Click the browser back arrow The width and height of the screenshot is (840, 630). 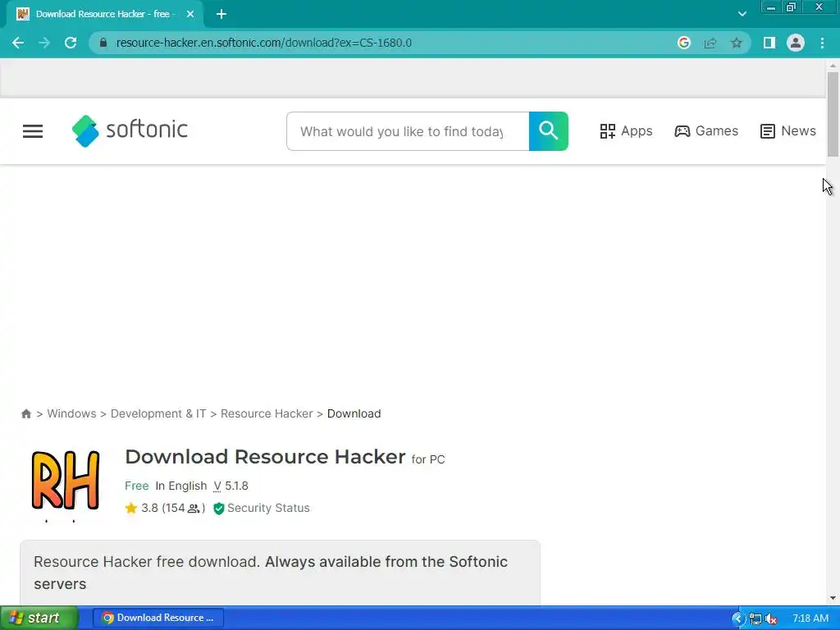[18, 43]
